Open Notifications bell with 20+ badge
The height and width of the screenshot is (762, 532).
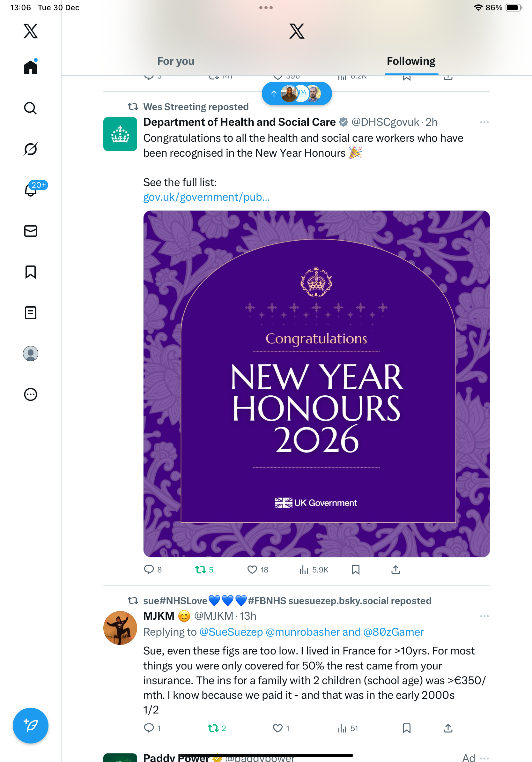[31, 190]
